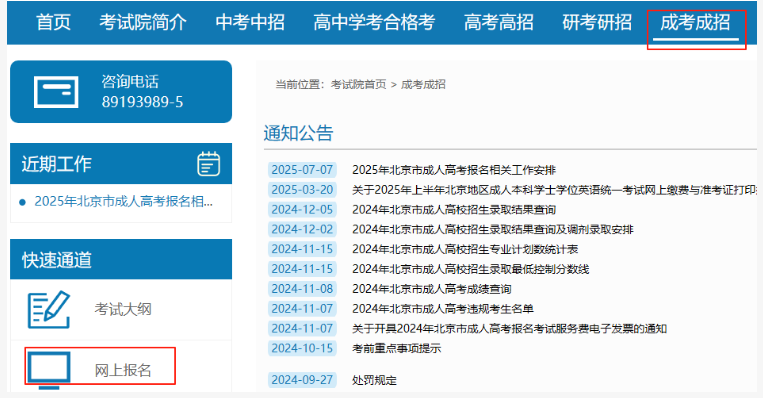Image resolution: width=763 pixels, height=398 pixels.
Task: Click the 2024-11-08 date label
Action: click(302, 289)
